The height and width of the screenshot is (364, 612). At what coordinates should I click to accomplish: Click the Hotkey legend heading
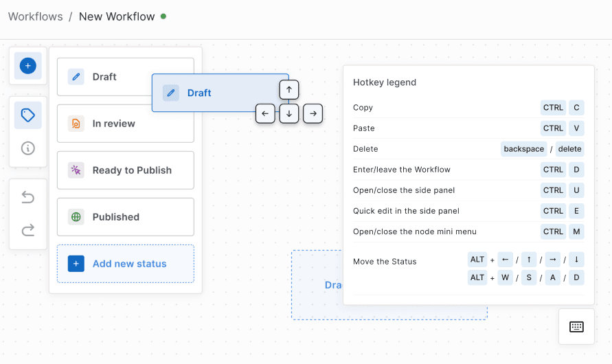385,82
